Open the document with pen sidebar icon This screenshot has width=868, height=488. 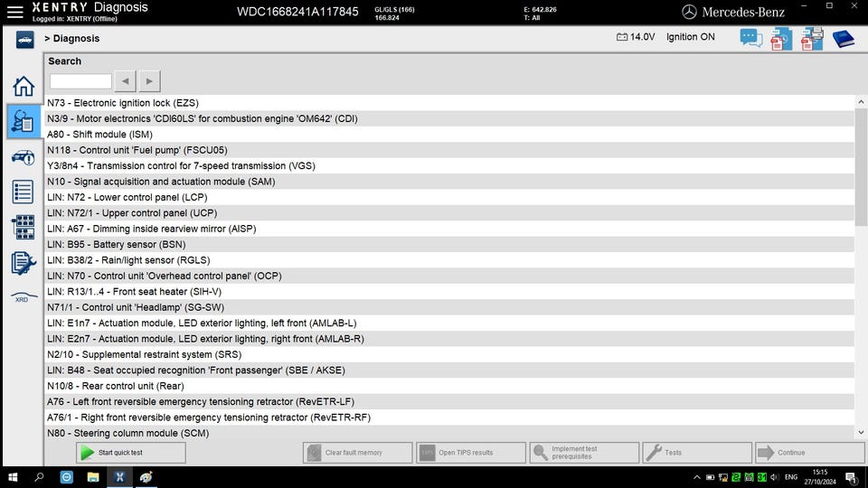24,263
